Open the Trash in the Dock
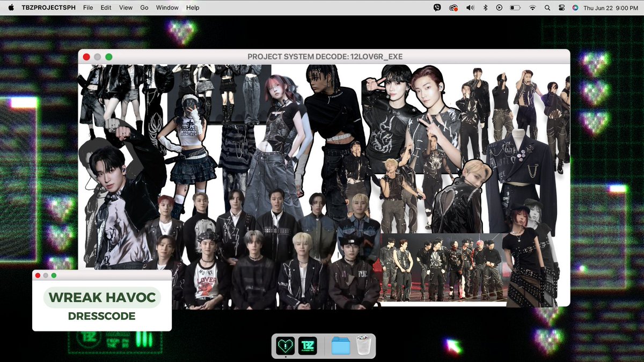The width and height of the screenshot is (644, 362). coord(363,346)
